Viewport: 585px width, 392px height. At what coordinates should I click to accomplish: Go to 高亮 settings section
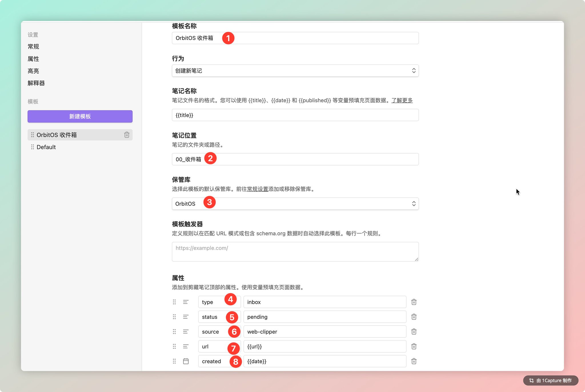(33, 71)
